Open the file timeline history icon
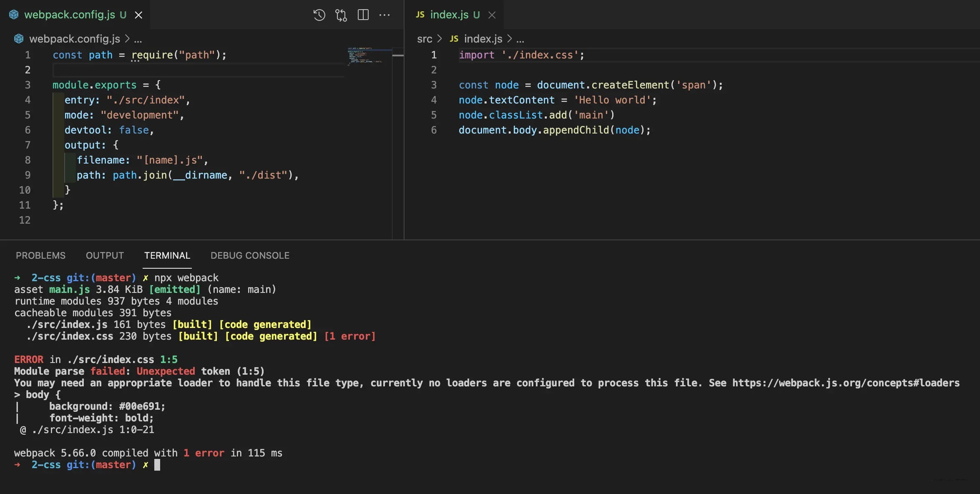 [319, 15]
